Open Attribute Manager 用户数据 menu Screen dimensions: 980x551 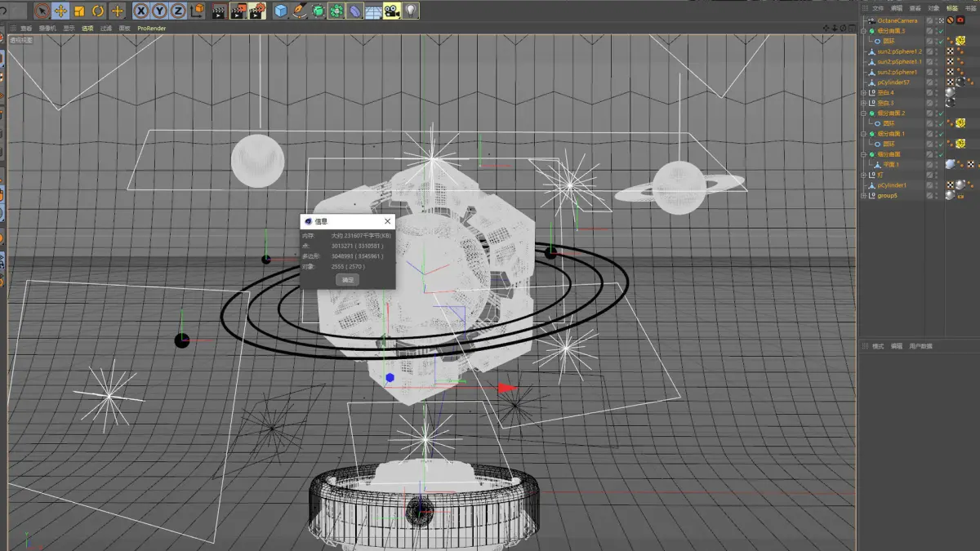pos(920,346)
